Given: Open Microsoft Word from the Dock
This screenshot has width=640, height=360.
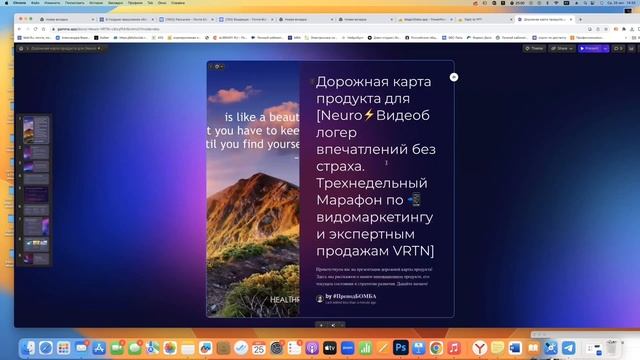Looking at the screenshot, I should pos(515,348).
